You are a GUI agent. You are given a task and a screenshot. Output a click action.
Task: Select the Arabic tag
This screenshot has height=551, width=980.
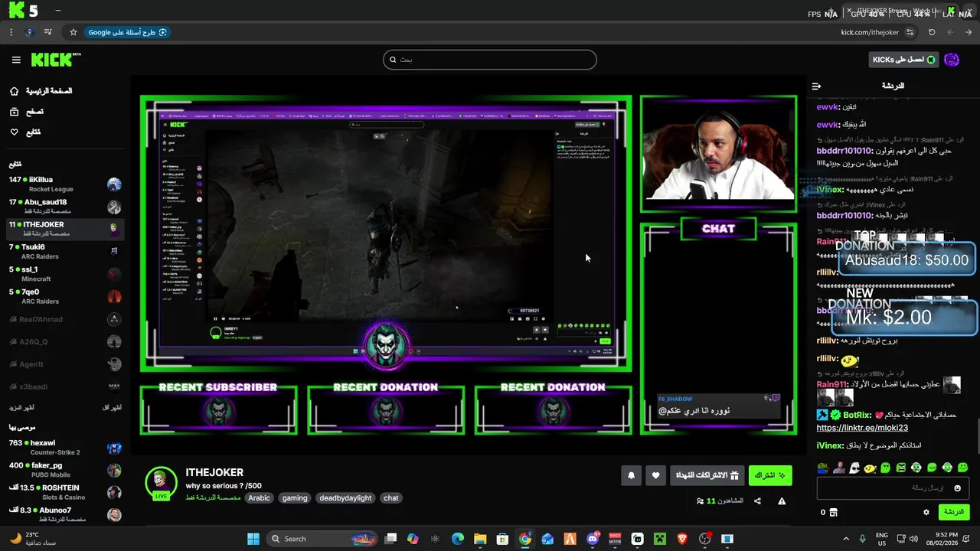click(x=260, y=498)
